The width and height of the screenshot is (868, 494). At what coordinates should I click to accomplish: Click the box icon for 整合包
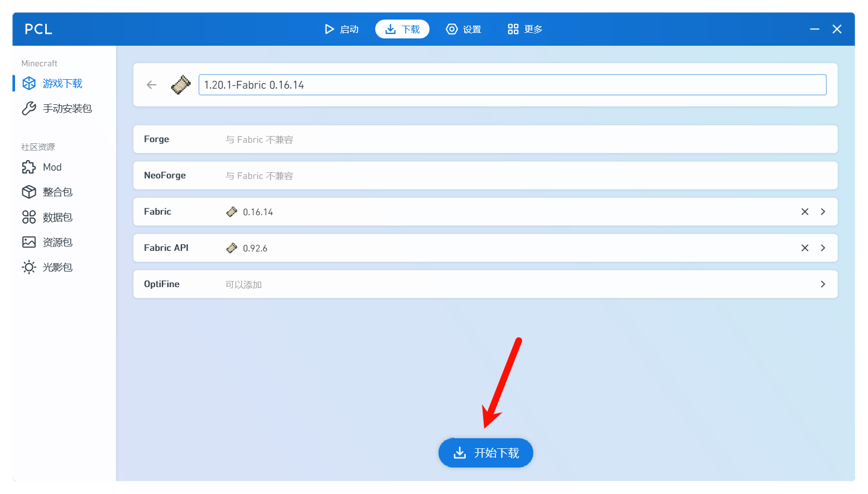[x=29, y=192]
